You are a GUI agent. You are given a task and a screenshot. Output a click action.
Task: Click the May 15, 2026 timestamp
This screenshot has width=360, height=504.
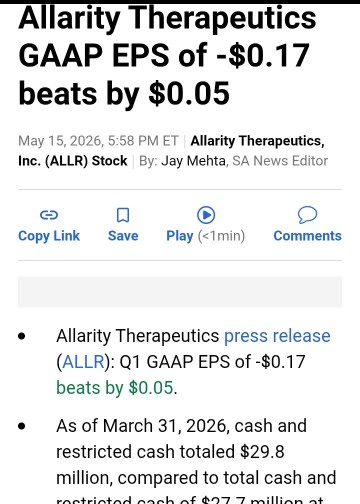point(98,141)
